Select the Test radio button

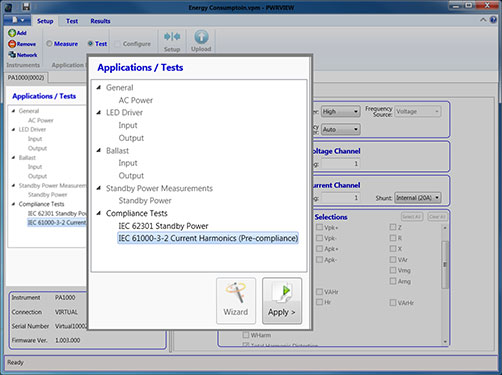90,43
